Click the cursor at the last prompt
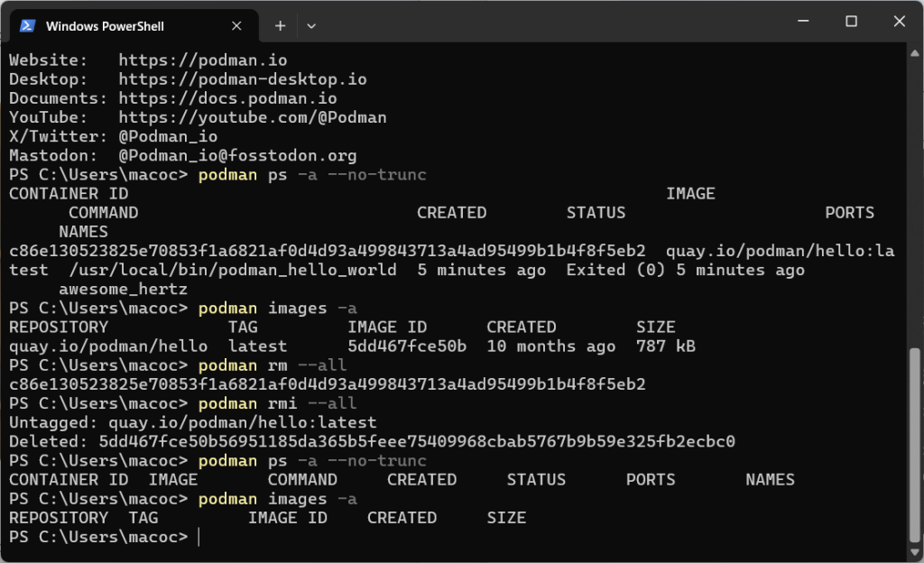Viewport: 924px width, 563px height. pyautogui.click(x=199, y=537)
